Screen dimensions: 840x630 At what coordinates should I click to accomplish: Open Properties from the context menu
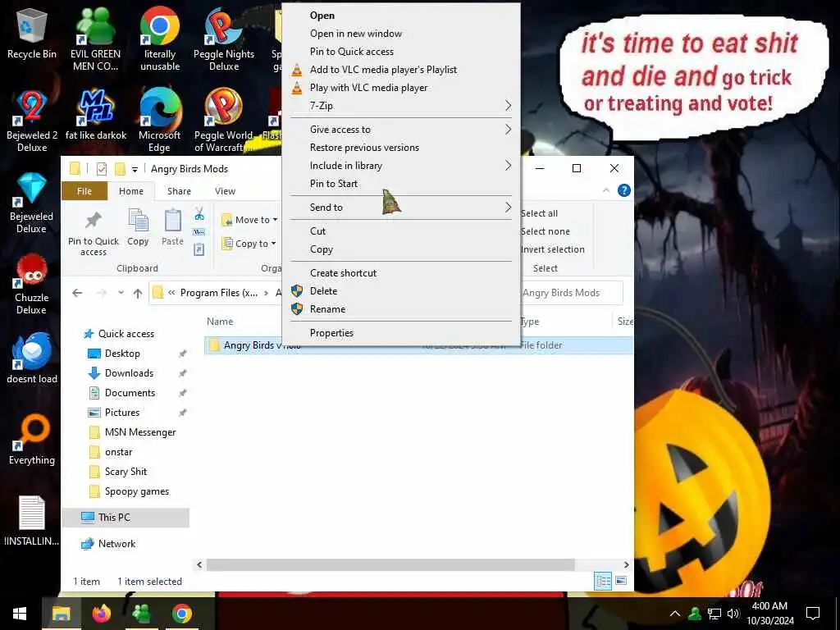coord(400,333)
